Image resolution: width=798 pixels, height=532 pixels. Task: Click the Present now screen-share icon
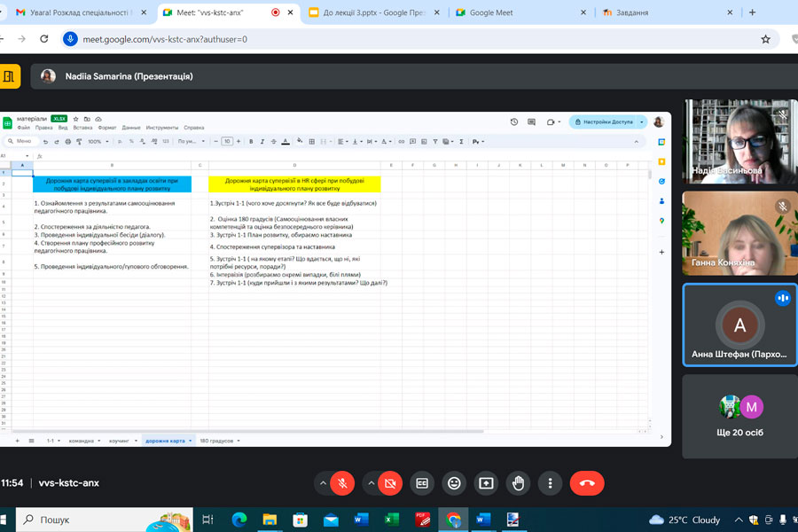pyautogui.click(x=486, y=483)
